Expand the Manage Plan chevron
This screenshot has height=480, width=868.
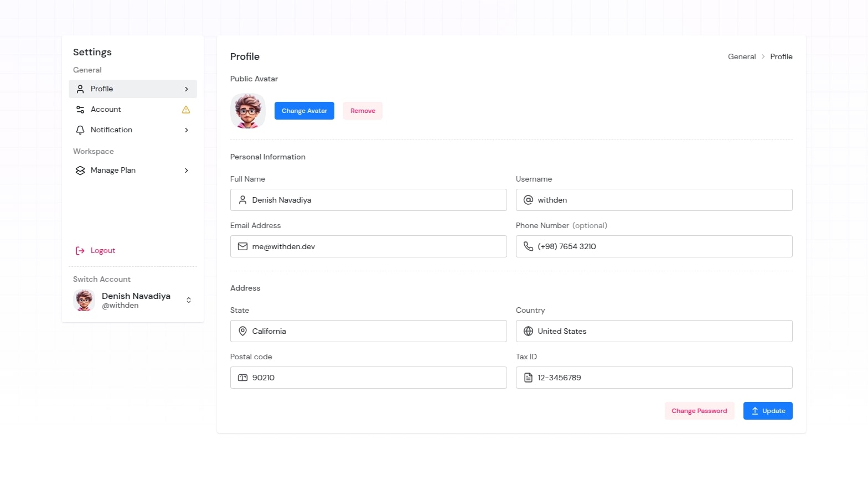click(187, 171)
